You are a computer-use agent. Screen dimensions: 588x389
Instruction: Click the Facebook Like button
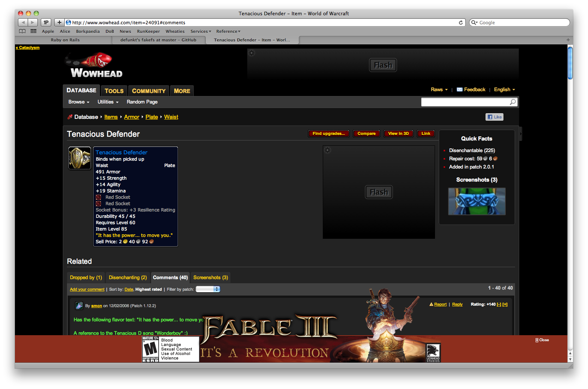[494, 117]
